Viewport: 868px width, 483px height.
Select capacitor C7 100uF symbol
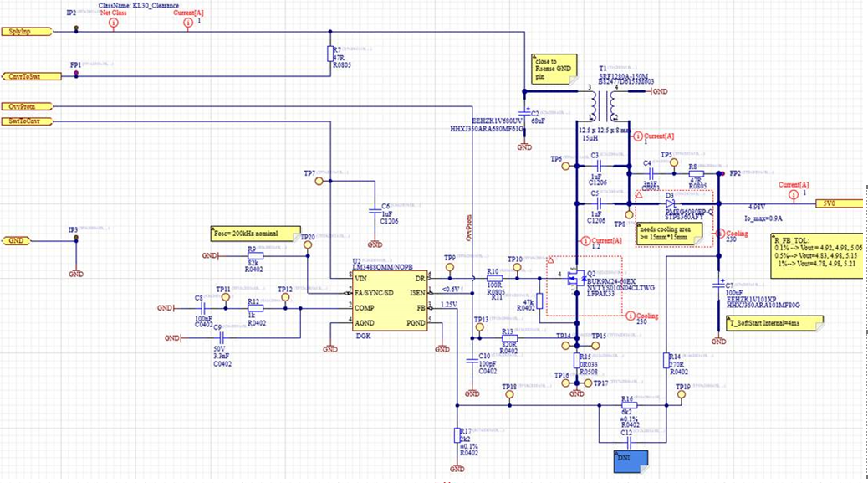(718, 285)
